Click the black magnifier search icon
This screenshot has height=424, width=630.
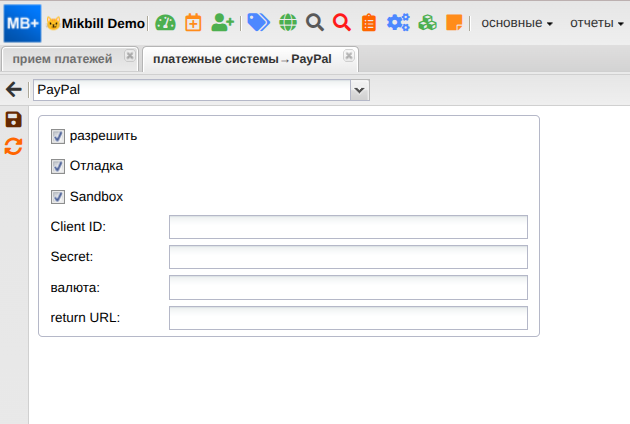pos(315,23)
